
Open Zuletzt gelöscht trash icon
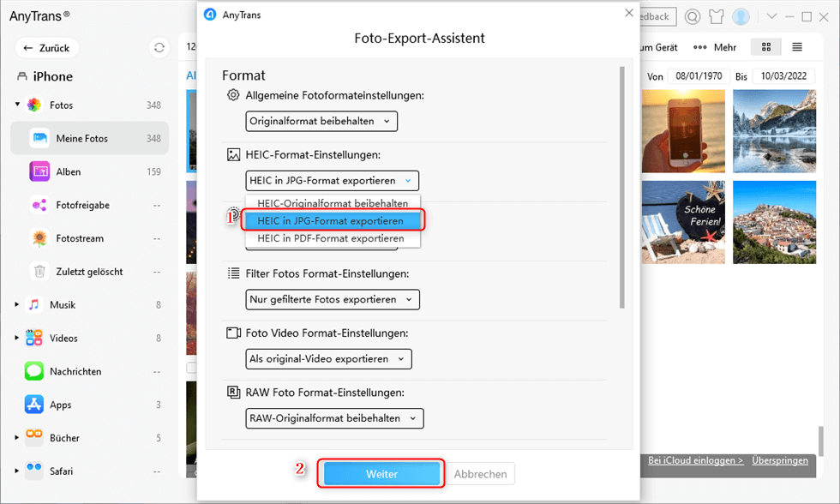point(39,272)
